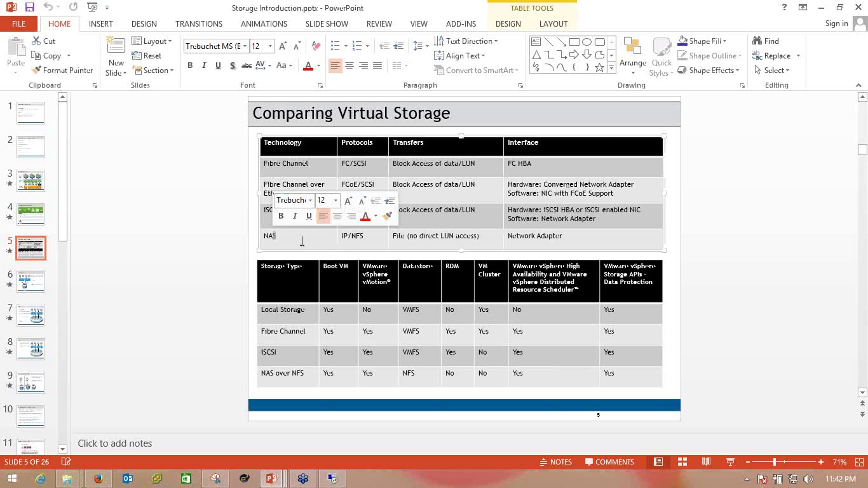868x488 pixels.
Task: Toggle Underline in the ribbon Font group
Action: [218, 65]
